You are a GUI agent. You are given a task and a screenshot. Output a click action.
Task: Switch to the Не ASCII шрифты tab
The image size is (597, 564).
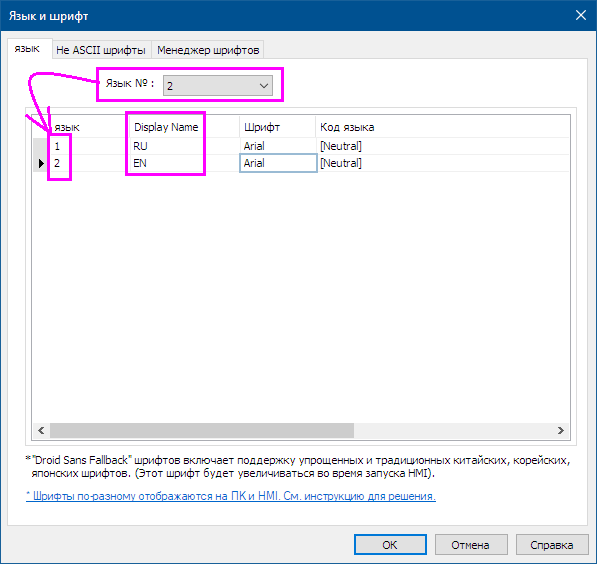[101, 50]
